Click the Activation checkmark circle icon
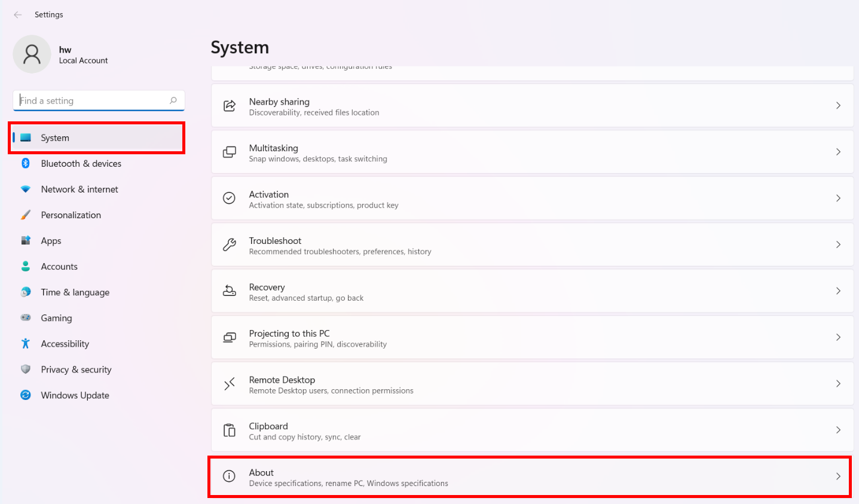The width and height of the screenshot is (859, 504). pos(230,198)
